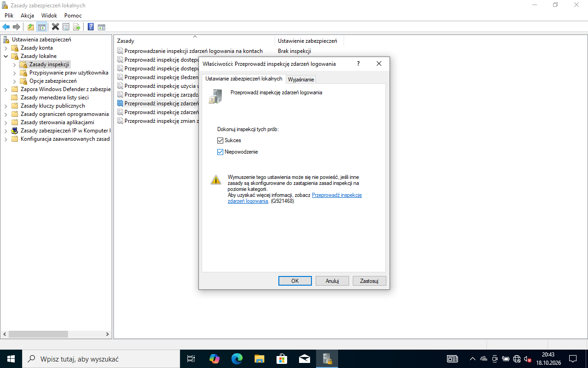This screenshot has width=588, height=368.
Task: Expand the Zasady konta tree node
Action: 6,48
